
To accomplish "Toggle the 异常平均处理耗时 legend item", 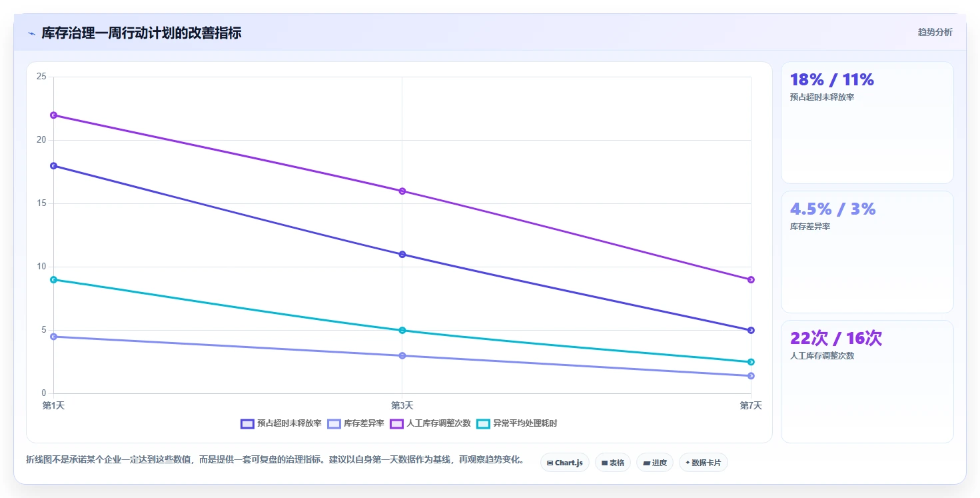I will [x=516, y=423].
